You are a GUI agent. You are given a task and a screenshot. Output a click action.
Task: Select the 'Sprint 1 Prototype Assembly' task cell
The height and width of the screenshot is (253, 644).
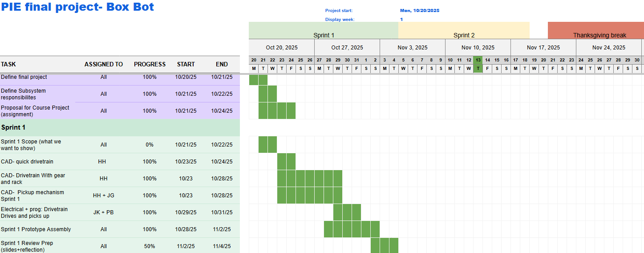tap(38, 229)
